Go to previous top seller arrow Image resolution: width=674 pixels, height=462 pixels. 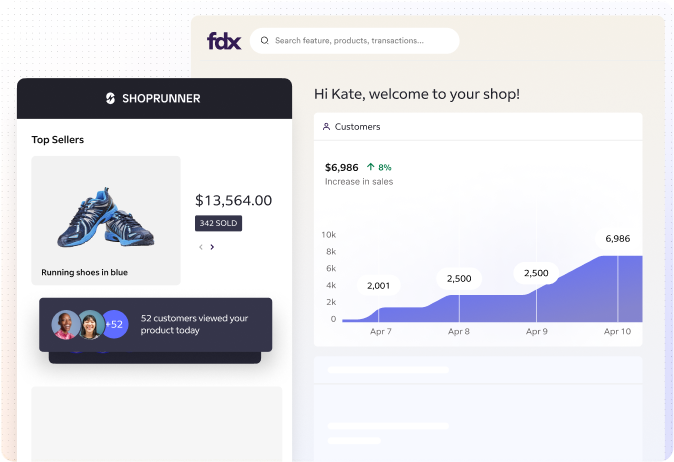pos(201,247)
